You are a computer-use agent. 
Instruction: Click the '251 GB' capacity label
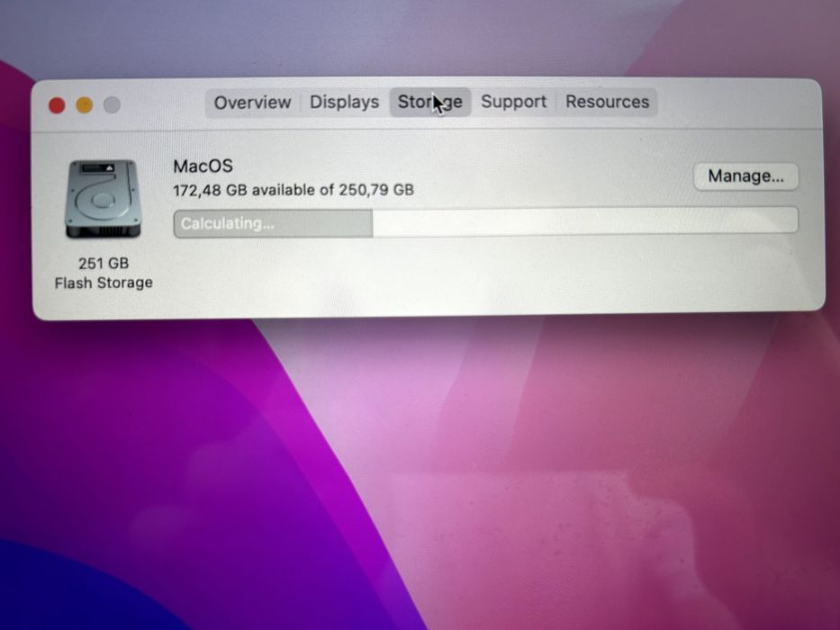pos(104,263)
